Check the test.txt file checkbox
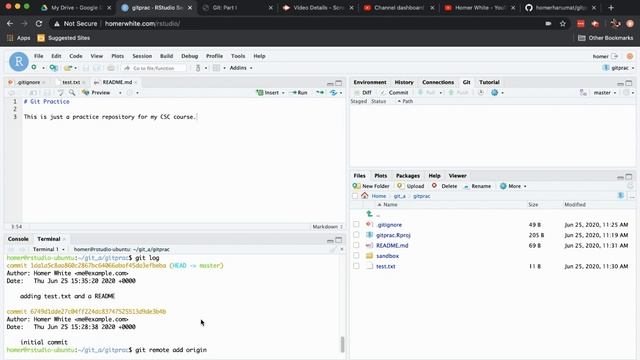 click(356, 266)
